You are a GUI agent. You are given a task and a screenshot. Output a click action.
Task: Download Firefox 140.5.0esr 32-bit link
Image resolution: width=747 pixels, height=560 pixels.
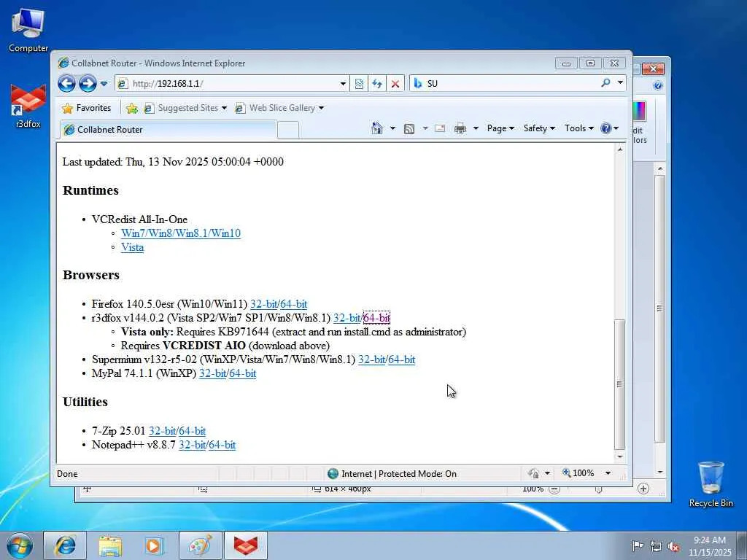click(x=263, y=304)
